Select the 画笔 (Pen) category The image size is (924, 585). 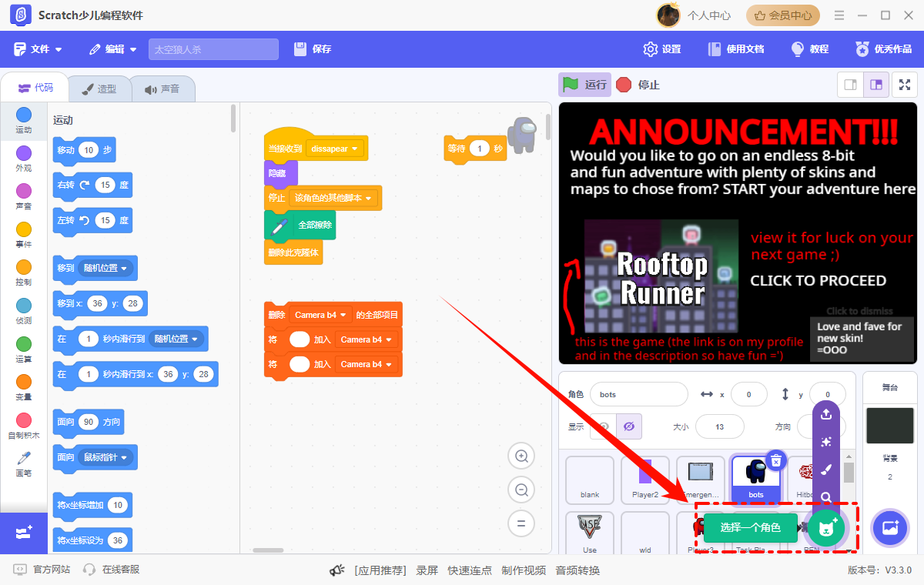(24, 463)
